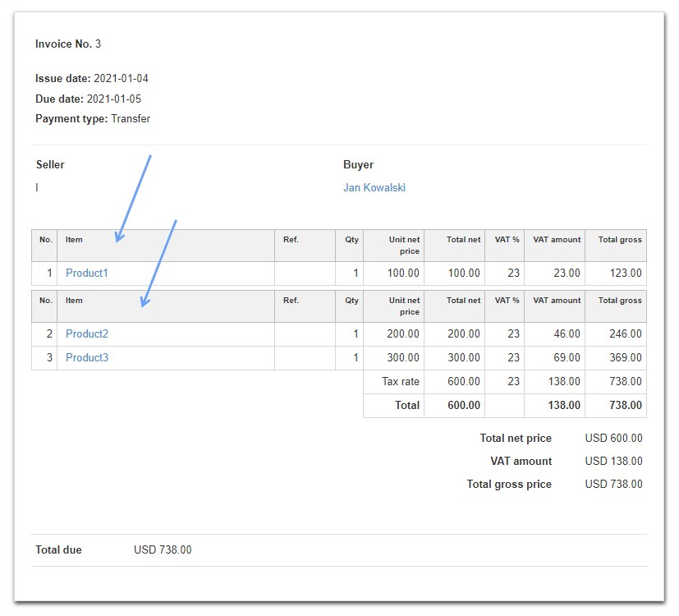Open the Product3 item link

coord(86,357)
